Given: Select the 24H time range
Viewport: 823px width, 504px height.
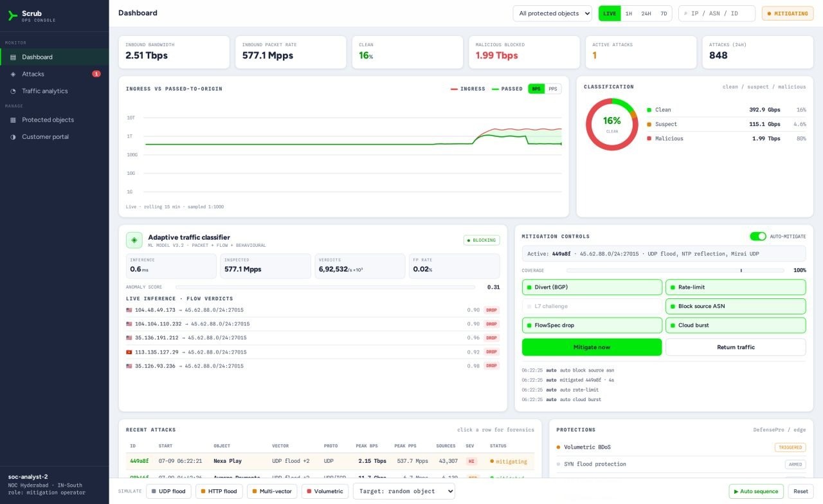Looking at the screenshot, I should 646,14.
